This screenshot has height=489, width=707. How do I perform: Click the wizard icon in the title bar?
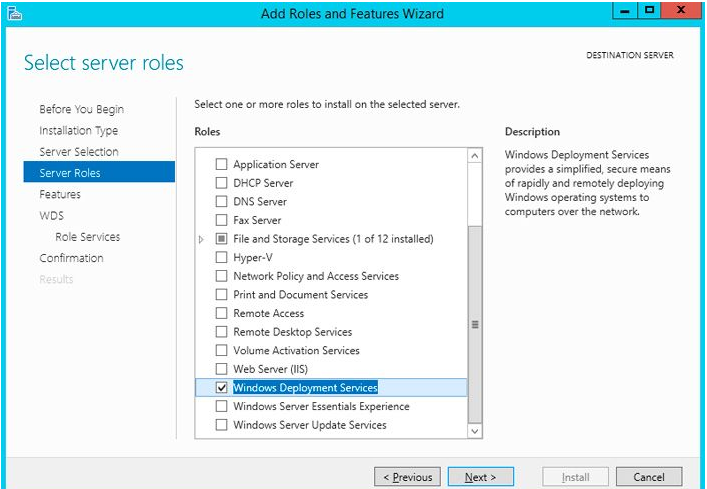[x=15, y=14]
